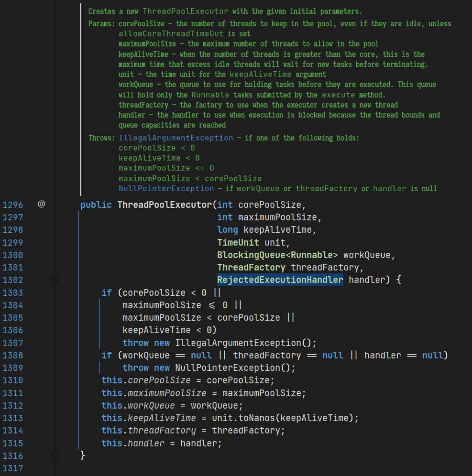
Task: Click 'allowCoreThreadTimeOut is set' in the Javadoc
Action: point(185,34)
